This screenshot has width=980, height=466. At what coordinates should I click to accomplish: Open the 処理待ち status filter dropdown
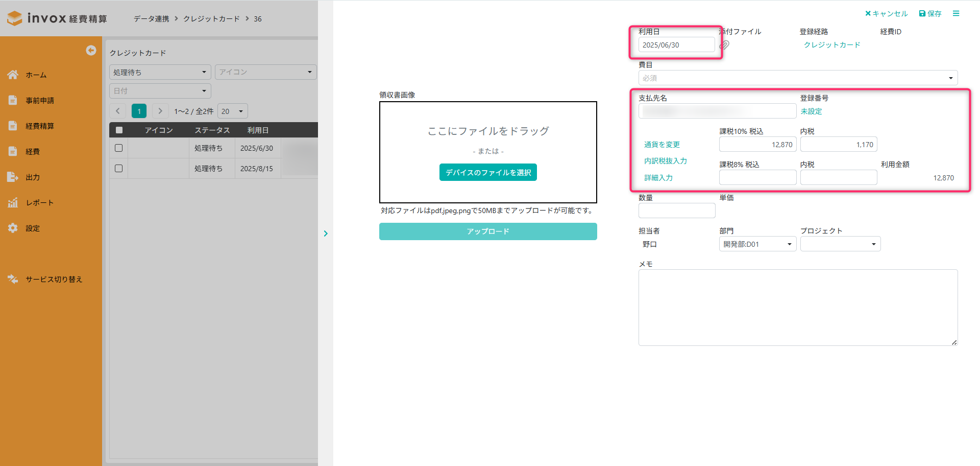(160, 72)
